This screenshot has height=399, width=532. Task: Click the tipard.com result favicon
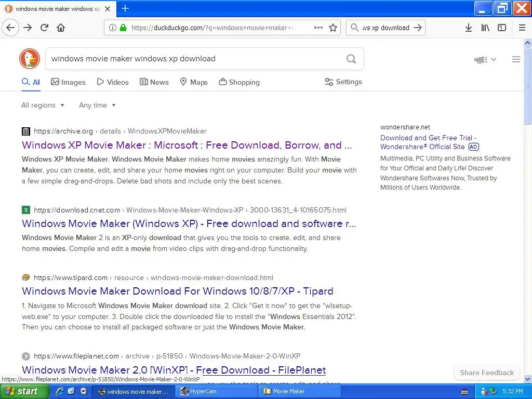tap(26, 277)
